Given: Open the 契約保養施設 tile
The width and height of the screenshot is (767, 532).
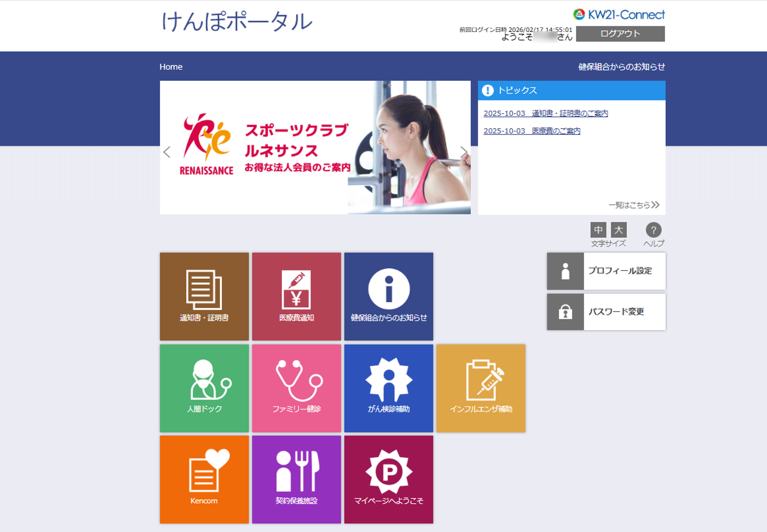Looking at the screenshot, I should click(296, 479).
